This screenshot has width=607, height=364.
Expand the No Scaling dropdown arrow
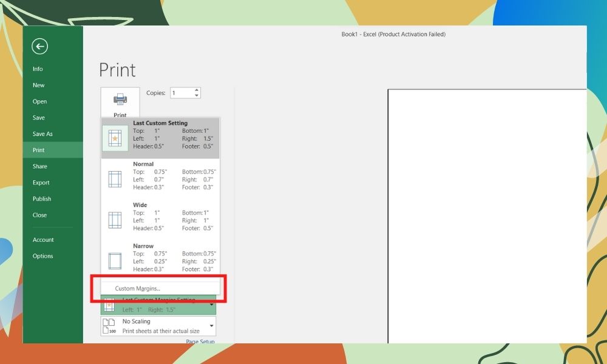pos(211,326)
